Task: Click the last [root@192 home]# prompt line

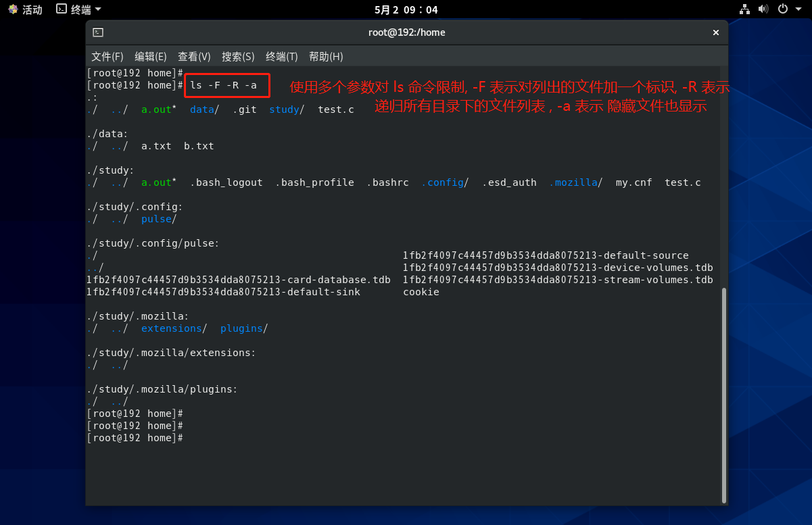Action: coord(135,438)
